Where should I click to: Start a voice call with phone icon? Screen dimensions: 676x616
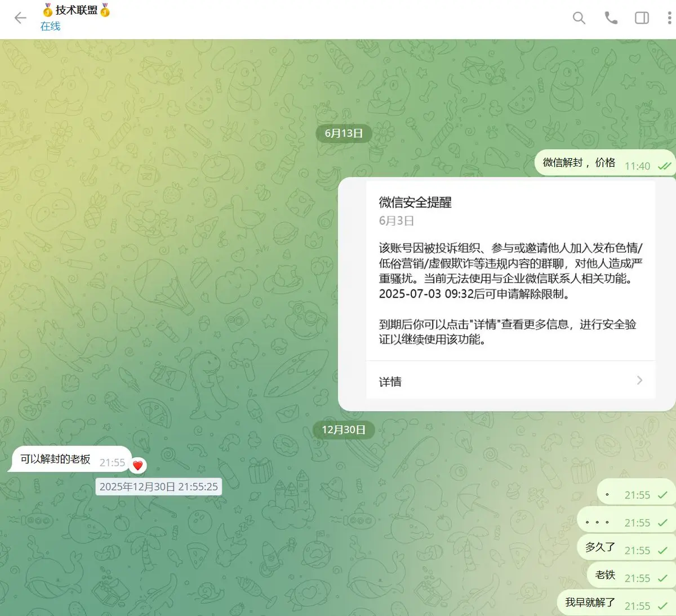pyautogui.click(x=611, y=18)
